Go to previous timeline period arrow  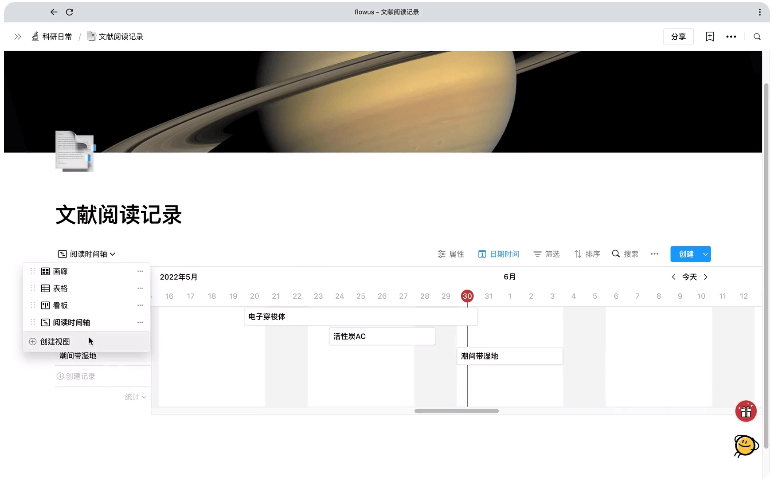674,277
